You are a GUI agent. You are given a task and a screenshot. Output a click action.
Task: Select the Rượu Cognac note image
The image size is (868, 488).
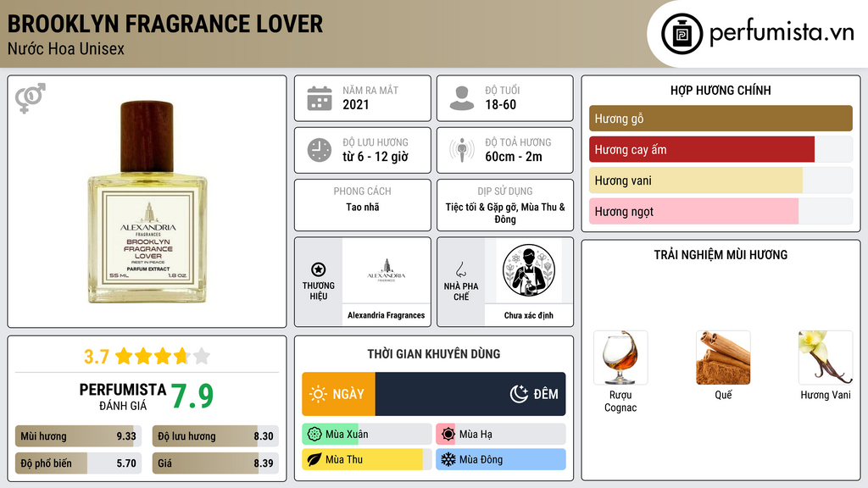pyautogui.click(x=620, y=358)
